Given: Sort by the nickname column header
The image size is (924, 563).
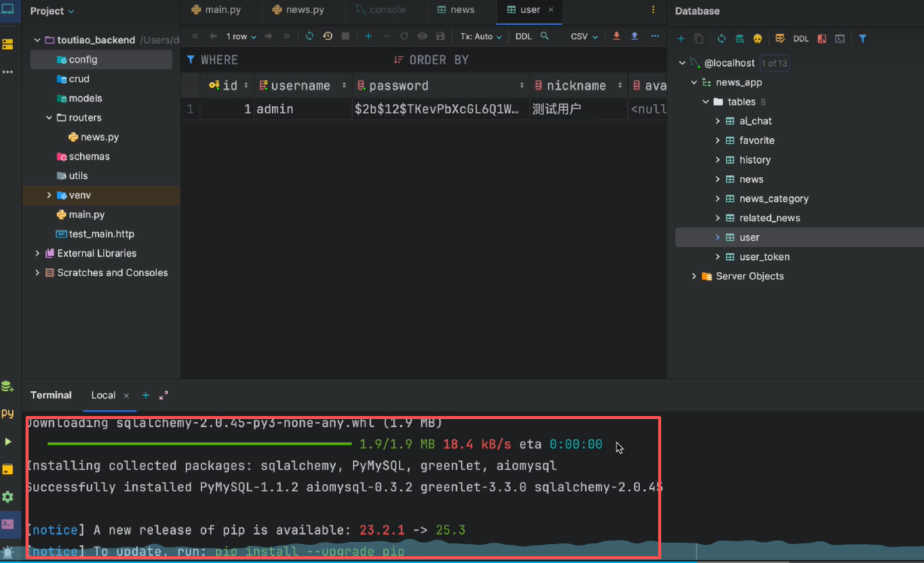Looking at the screenshot, I should click(x=578, y=86).
